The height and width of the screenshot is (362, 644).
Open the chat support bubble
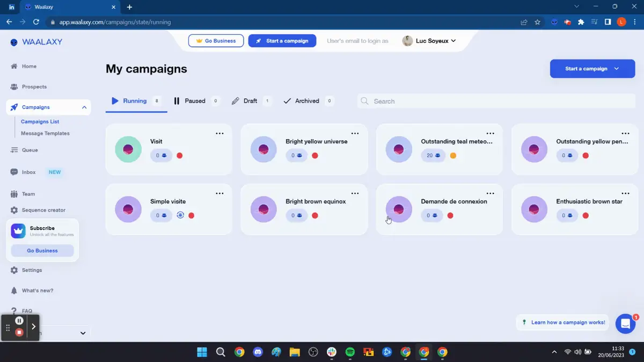tap(625, 323)
